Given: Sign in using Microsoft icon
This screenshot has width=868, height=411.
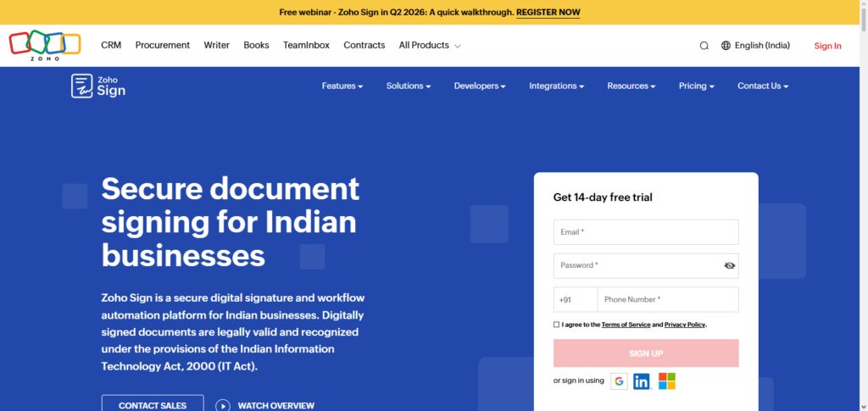Looking at the screenshot, I should point(666,381).
